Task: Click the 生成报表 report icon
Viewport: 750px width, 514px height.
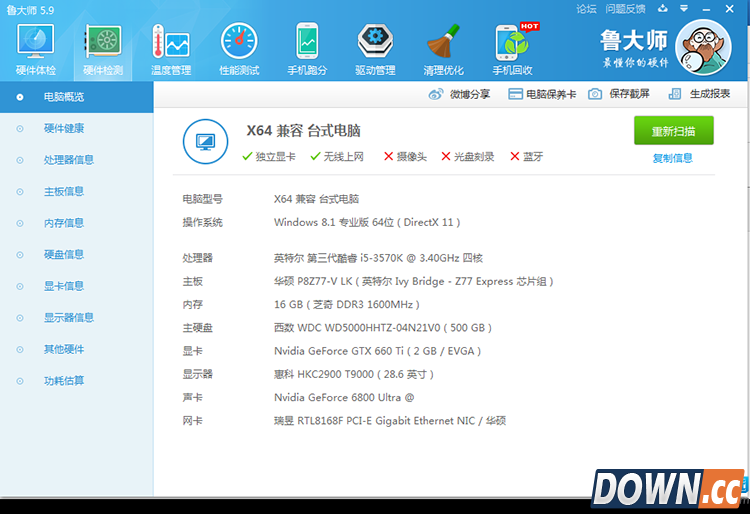Action: 675,94
